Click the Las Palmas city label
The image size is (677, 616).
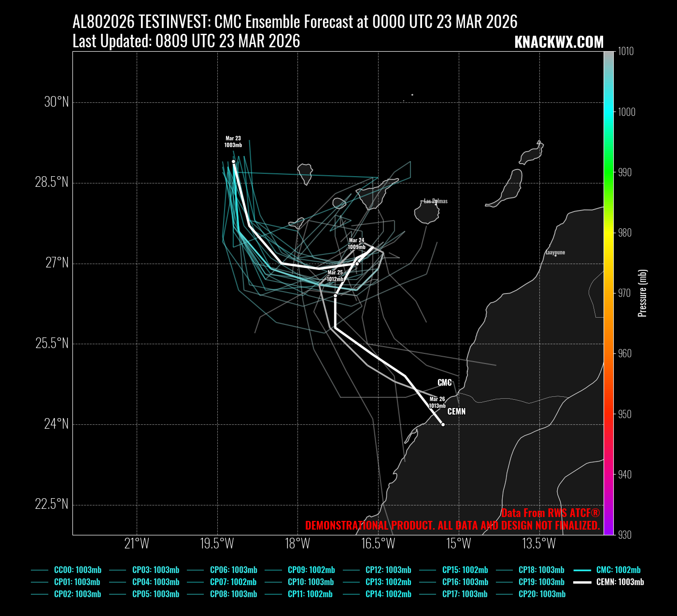tap(436, 201)
